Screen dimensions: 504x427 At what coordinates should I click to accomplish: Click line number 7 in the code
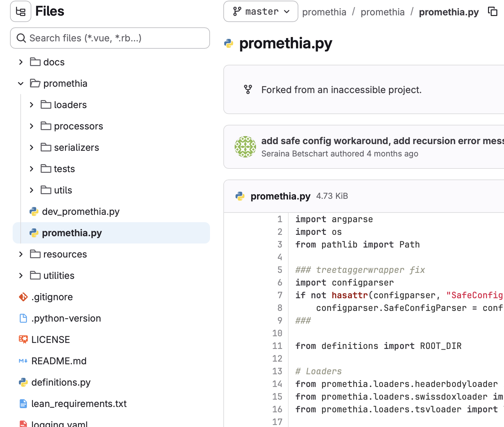[280, 295]
